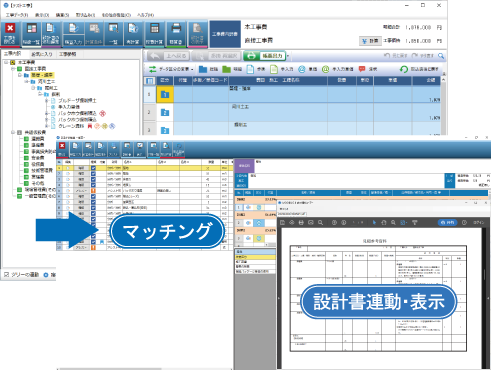Screen dimensions: 491x370
Task: Select ブルドーザ掘削押土 in the tree
Action: 77,100
